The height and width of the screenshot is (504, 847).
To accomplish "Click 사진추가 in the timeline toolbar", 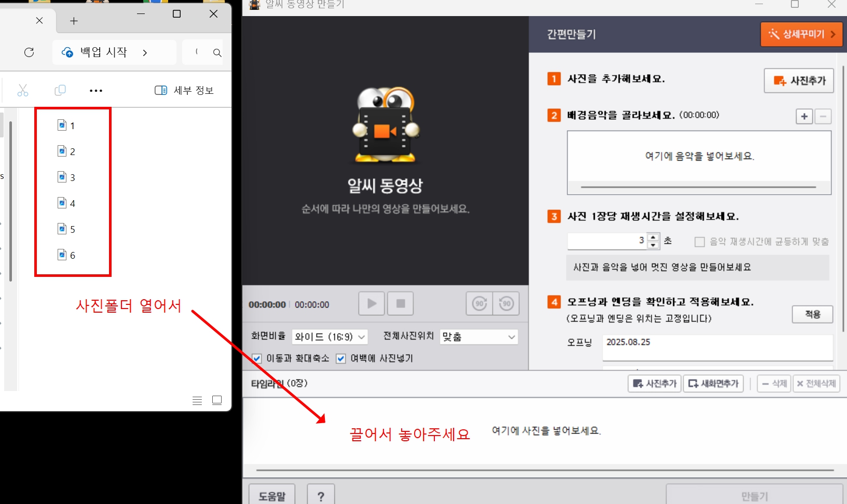I will pos(654,384).
